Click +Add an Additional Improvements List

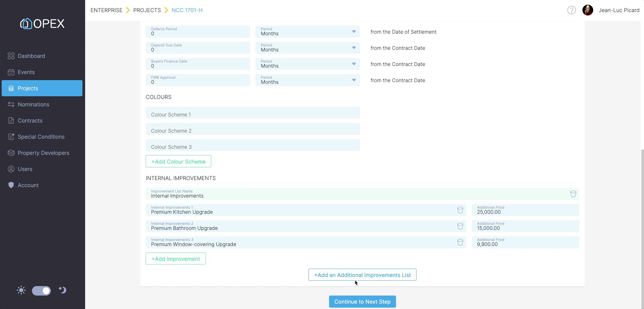[362, 275]
